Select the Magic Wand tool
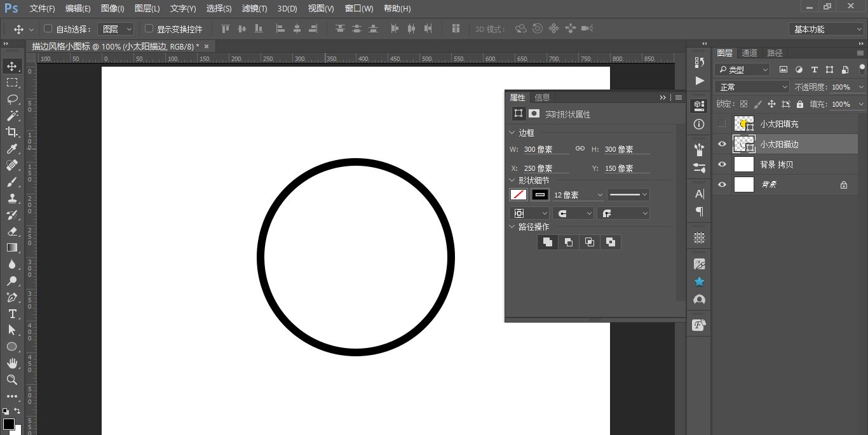The width and height of the screenshot is (868, 435). (12, 116)
